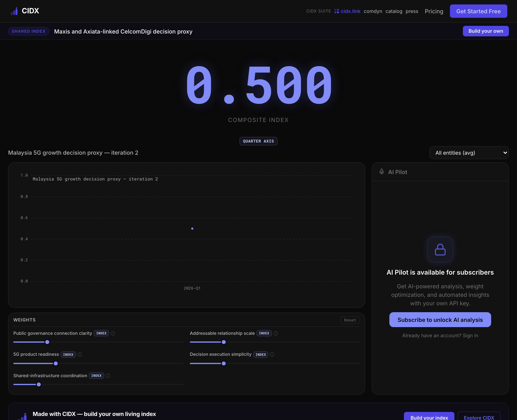The width and height of the screenshot is (517, 420).
Task: Click the QUARTER AXIS badge
Action: pos(258,141)
